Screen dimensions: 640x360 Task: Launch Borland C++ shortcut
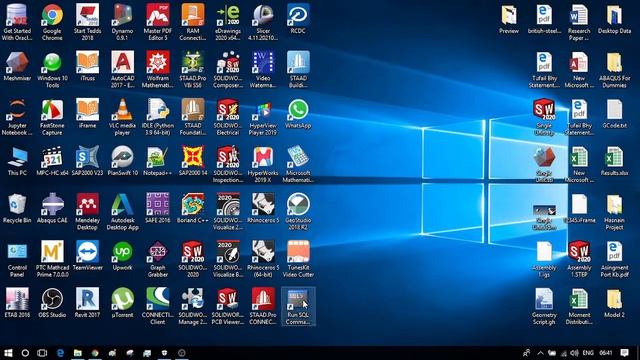click(193, 208)
